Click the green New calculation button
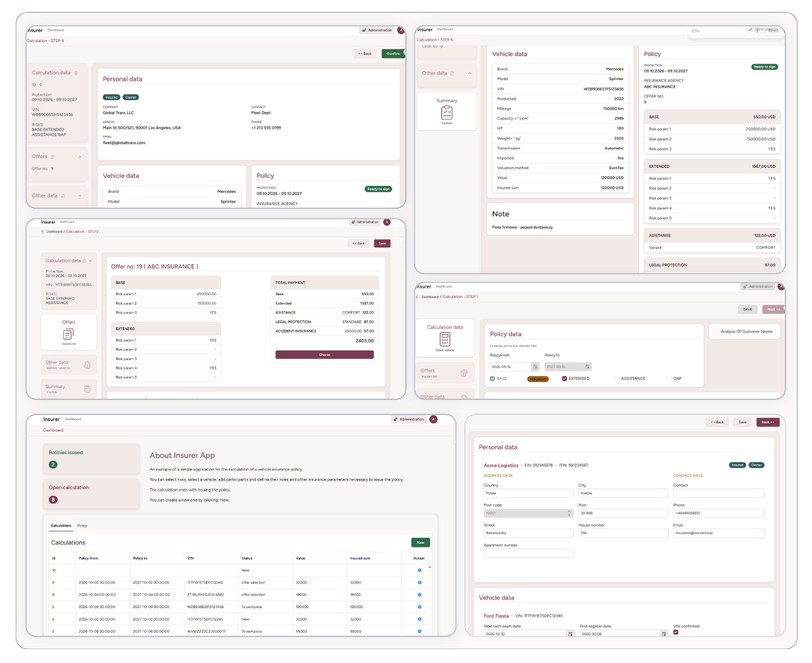Viewport: 812px width, 663px height. [x=420, y=543]
